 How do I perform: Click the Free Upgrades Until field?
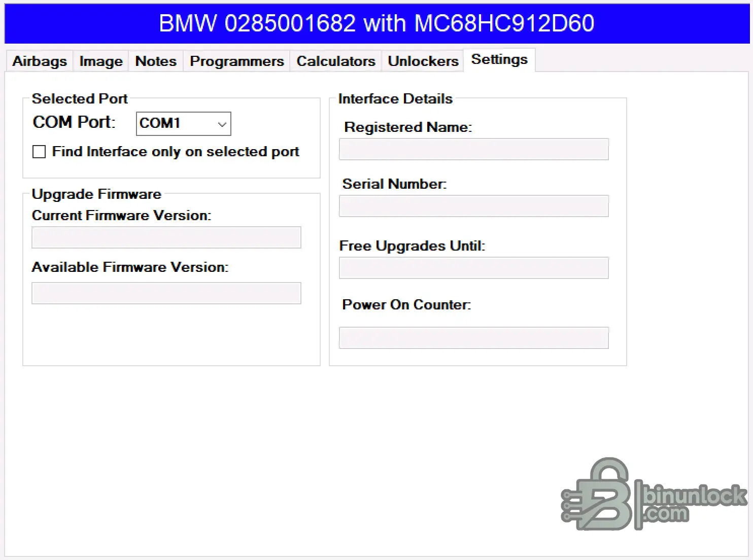coord(474,268)
